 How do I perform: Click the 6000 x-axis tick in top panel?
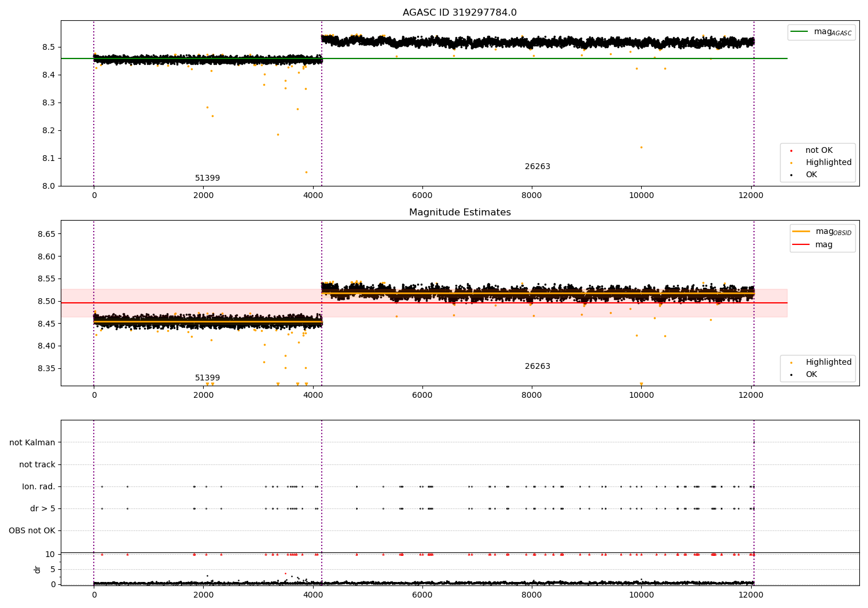(x=422, y=196)
